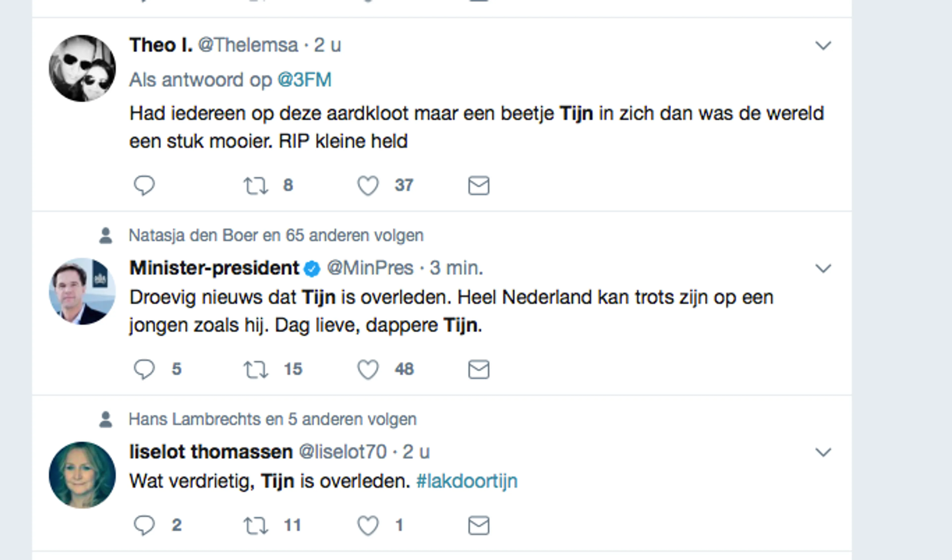
Task: Retweet liselot thomassen's tweet
Action: click(256, 525)
